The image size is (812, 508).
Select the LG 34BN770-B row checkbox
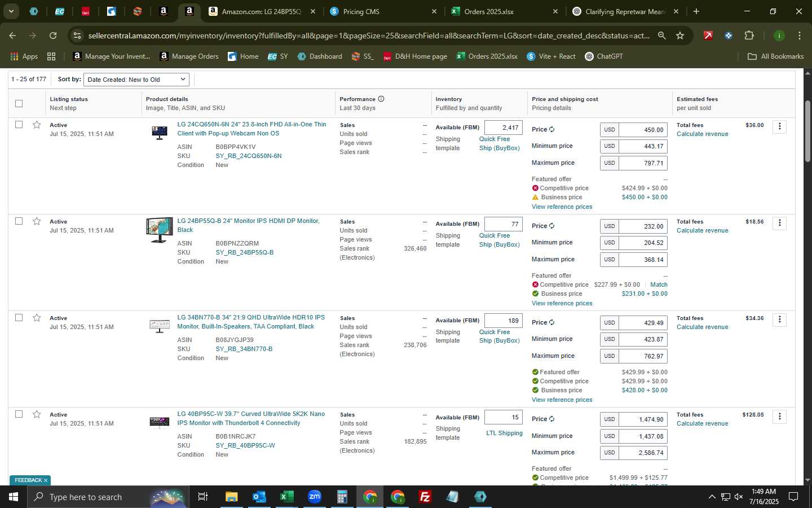[19, 317]
